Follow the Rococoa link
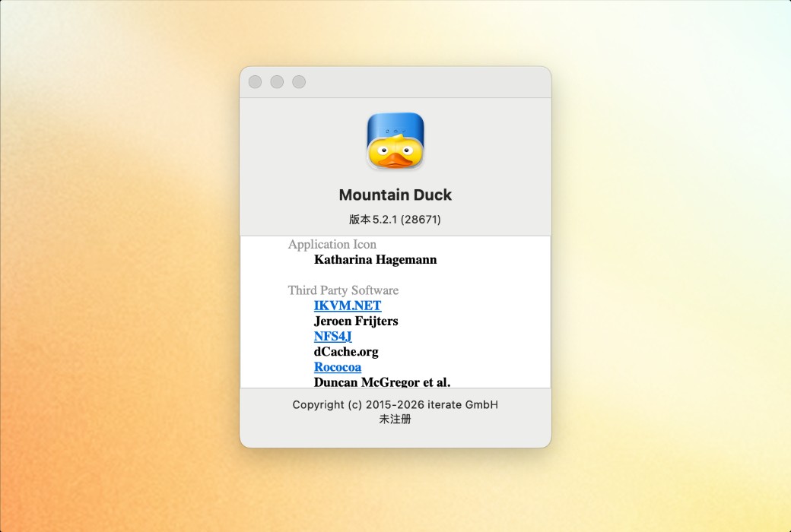791x532 pixels. [x=338, y=367]
